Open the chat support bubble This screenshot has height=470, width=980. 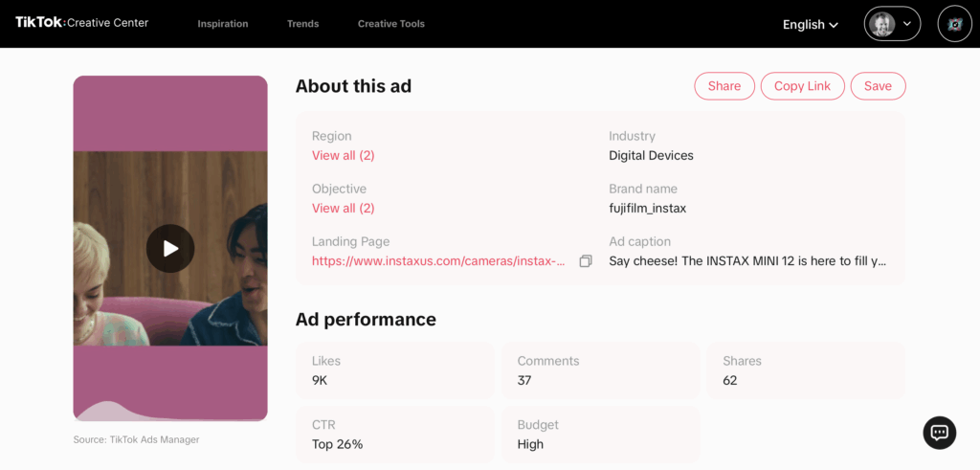click(940, 433)
